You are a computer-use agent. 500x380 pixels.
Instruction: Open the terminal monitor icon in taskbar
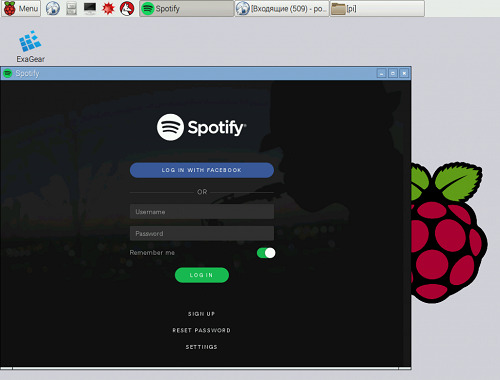90,8
